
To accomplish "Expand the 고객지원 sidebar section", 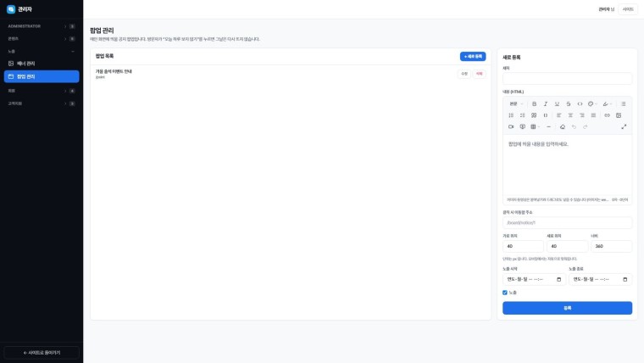I will [x=41, y=103].
